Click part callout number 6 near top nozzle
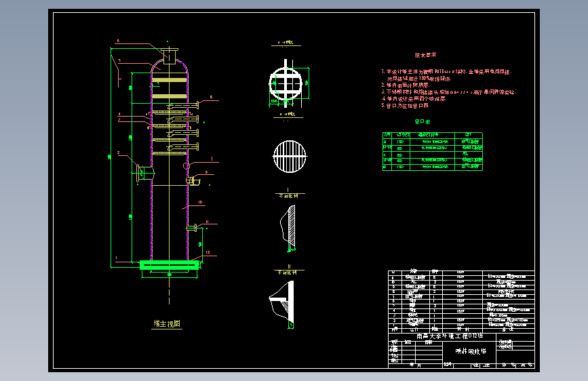This screenshot has height=381, width=588. [118, 41]
